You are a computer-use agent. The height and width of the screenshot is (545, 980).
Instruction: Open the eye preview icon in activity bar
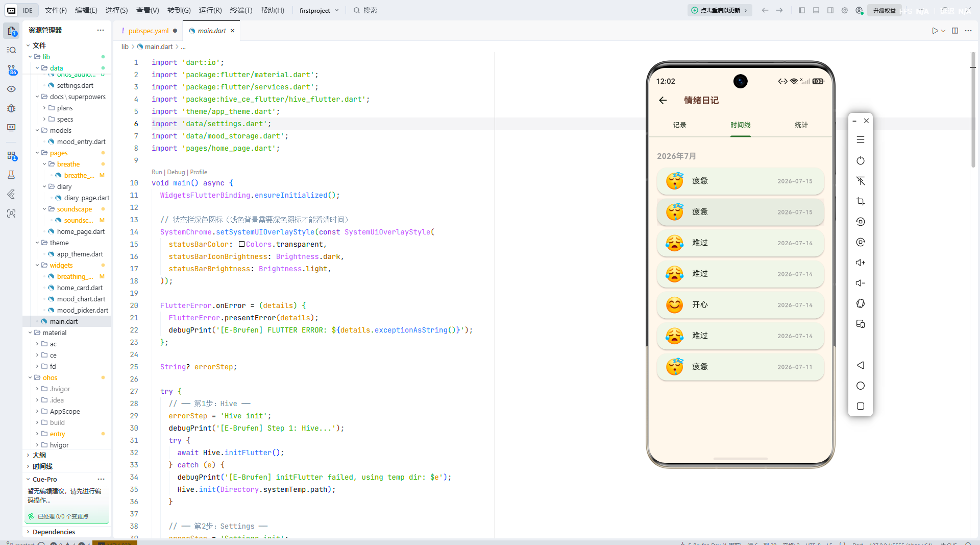[11, 89]
